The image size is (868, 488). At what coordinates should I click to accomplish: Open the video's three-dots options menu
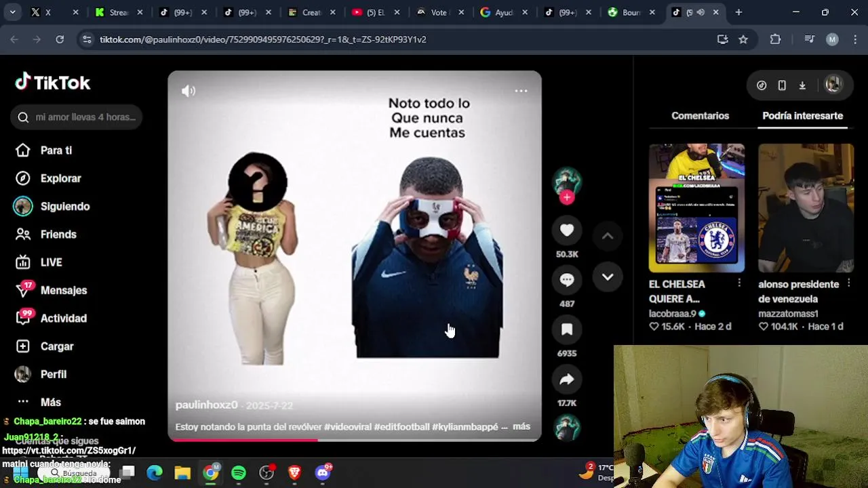tap(521, 91)
